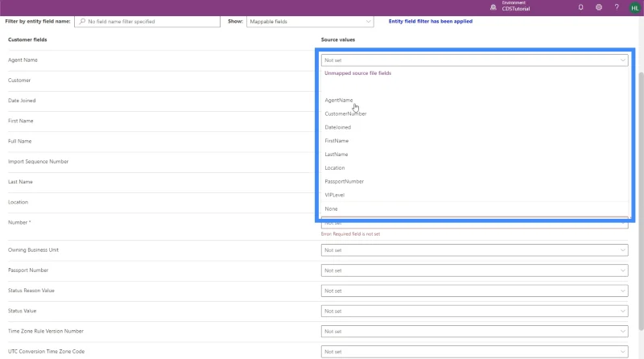The width and height of the screenshot is (644, 359).
Task: Click the 'Import Sequence Number' field label
Action: pos(38,162)
